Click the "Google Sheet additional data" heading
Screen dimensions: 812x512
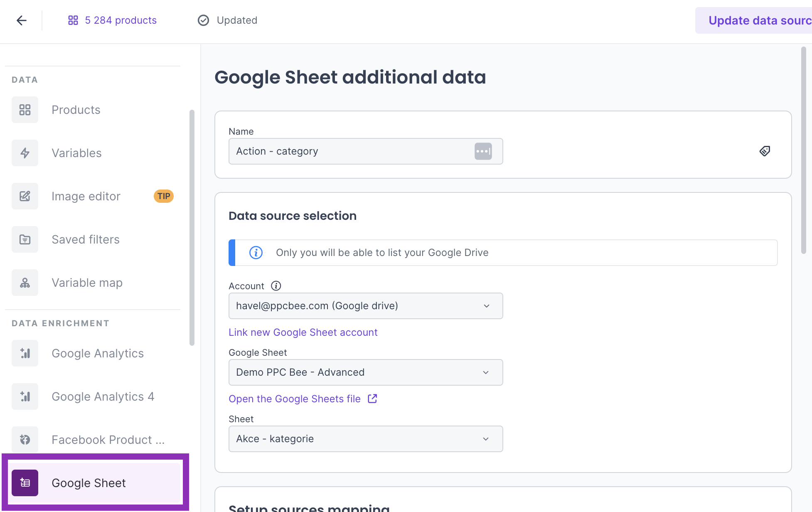(350, 77)
